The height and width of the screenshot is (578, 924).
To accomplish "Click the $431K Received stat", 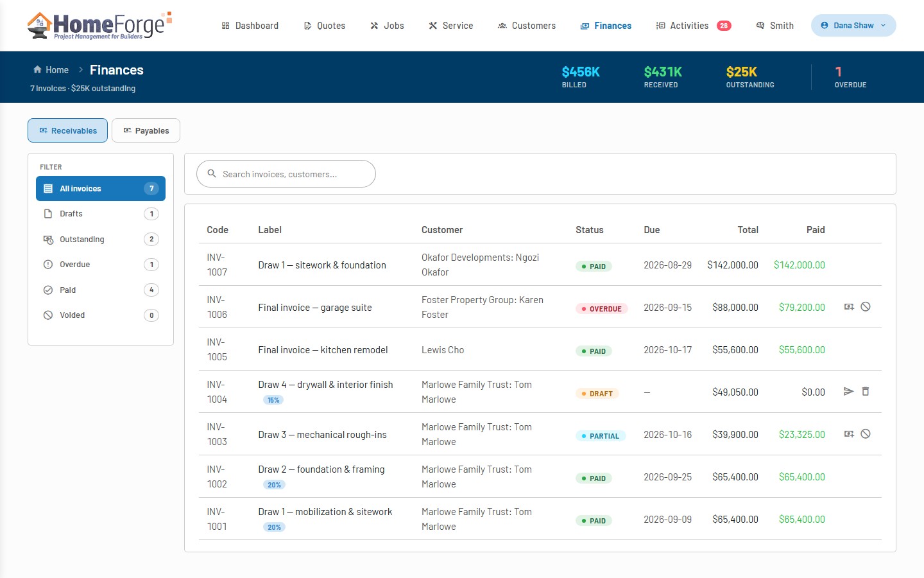I will click(x=663, y=76).
